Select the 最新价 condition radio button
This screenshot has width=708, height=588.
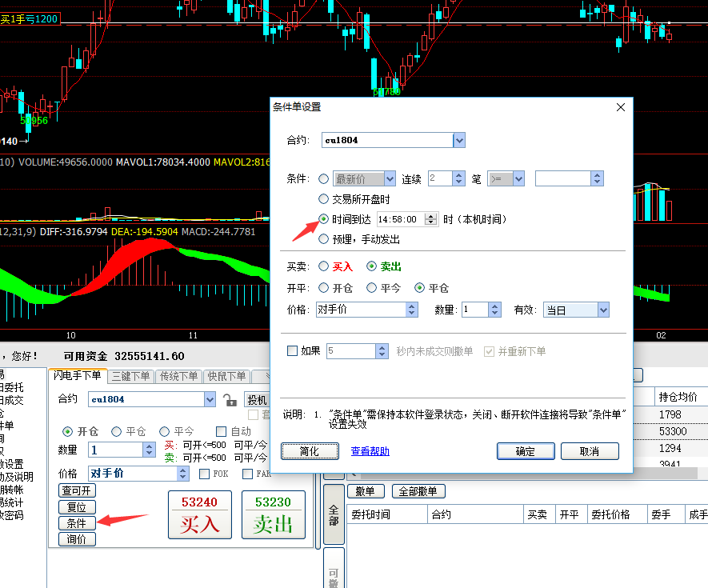pos(323,179)
